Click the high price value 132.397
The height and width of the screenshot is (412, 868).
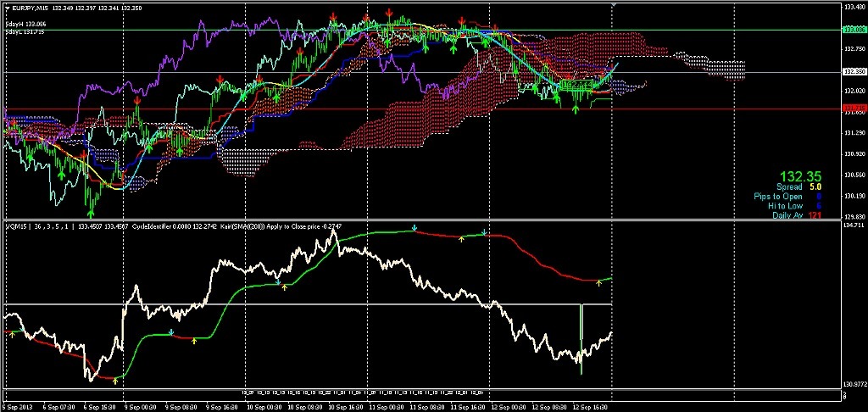87,7
